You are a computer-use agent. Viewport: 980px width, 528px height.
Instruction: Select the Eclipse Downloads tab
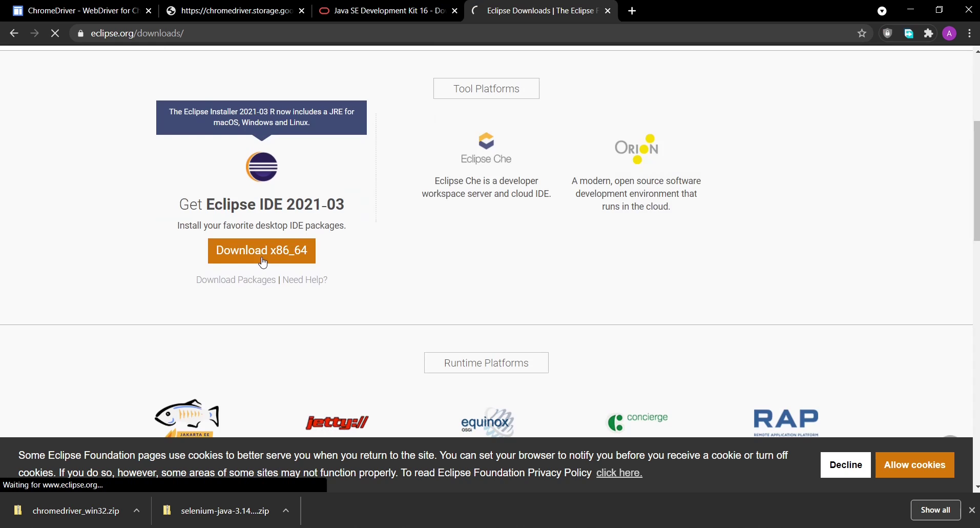(540, 11)
